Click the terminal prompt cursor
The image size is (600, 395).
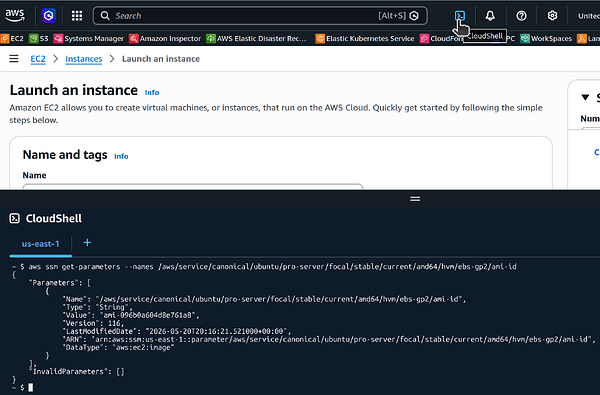pos(31,388)
